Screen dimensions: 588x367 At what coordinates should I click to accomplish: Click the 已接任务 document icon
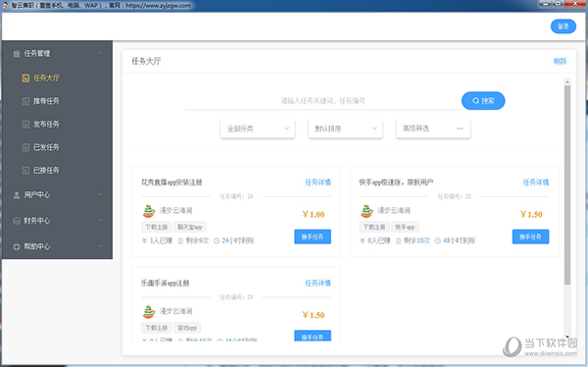click(x=25, y=171)
